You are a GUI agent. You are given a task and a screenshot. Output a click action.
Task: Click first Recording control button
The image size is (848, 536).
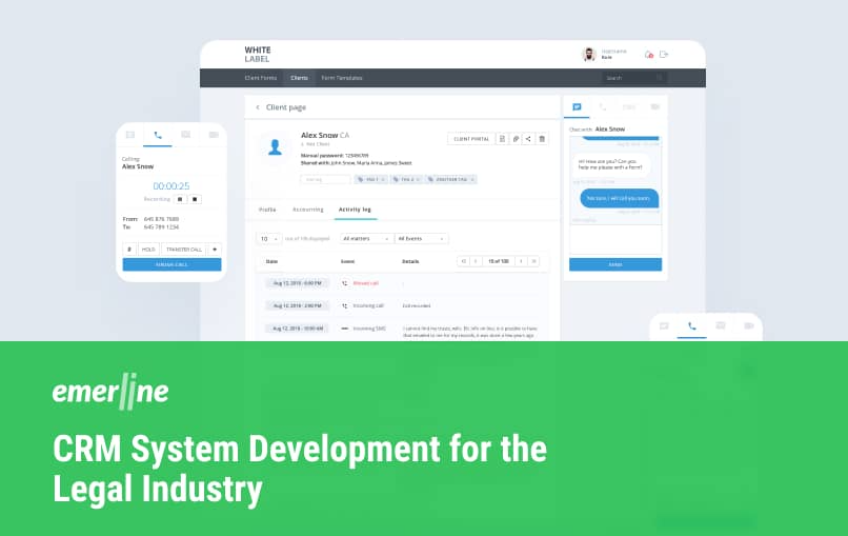point(180,200)
